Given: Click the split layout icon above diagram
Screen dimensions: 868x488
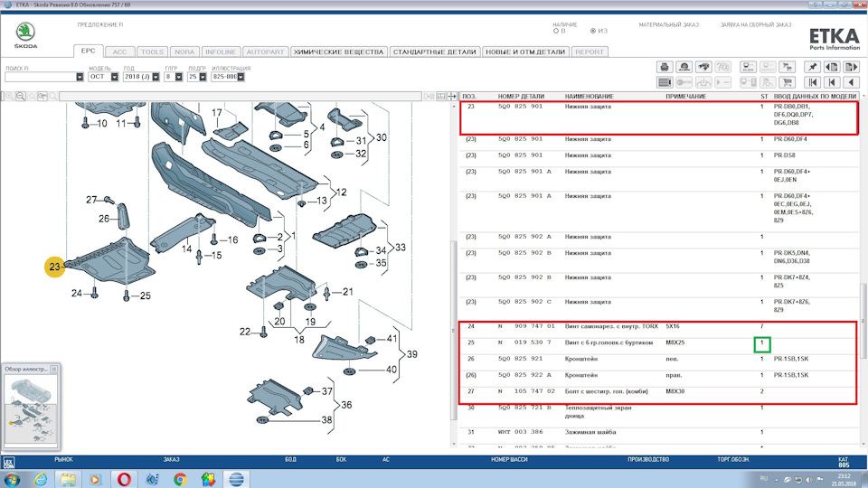Looking at the screenshot, I should coord(441,97).
